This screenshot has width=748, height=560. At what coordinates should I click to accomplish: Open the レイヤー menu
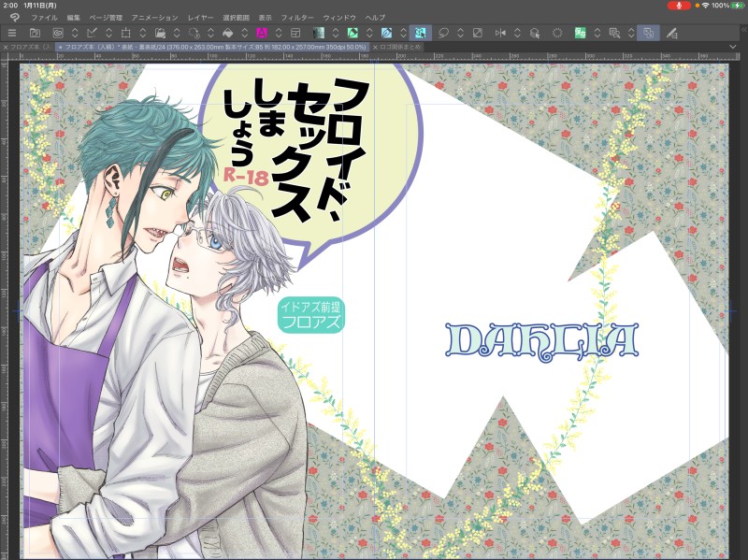click(200, 18)
